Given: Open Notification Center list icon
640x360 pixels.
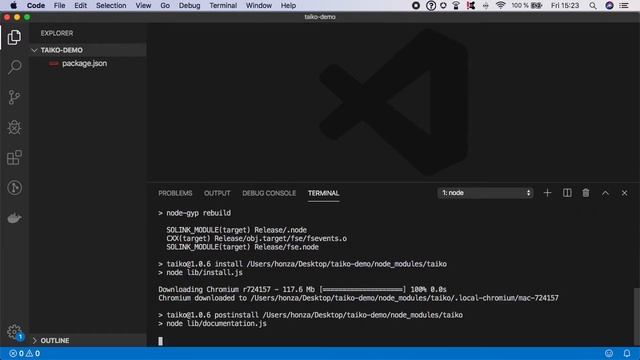Looking at the screenshot, I should pos(624,6).
